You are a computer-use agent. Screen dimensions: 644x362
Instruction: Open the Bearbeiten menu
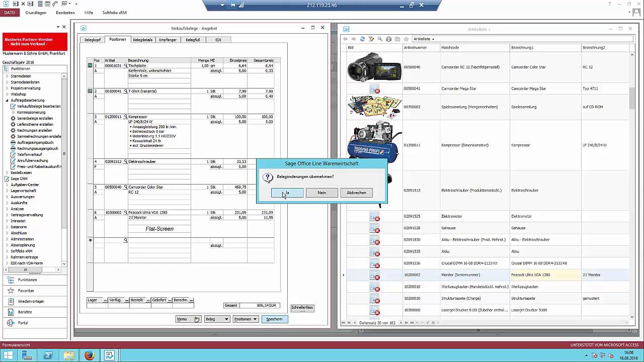65,13
